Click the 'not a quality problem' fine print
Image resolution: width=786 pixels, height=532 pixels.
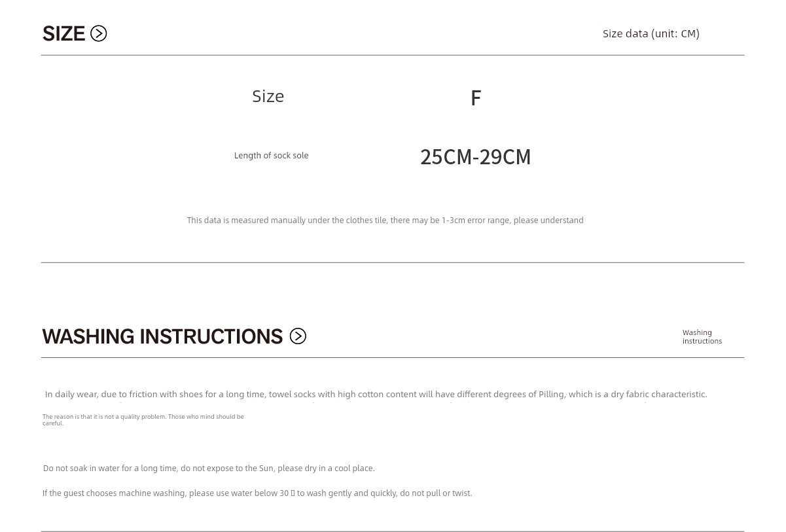tap(105, 417)
